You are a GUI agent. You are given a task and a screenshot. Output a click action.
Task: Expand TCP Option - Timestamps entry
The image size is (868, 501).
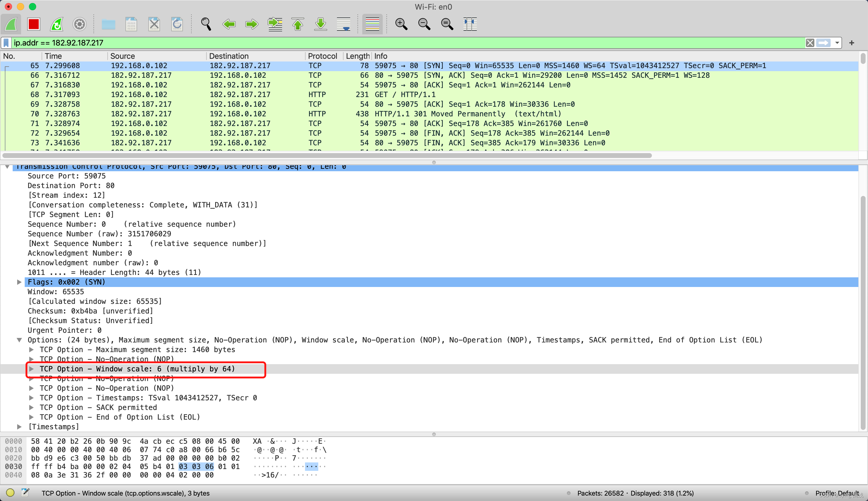click(x=32, y=398)
